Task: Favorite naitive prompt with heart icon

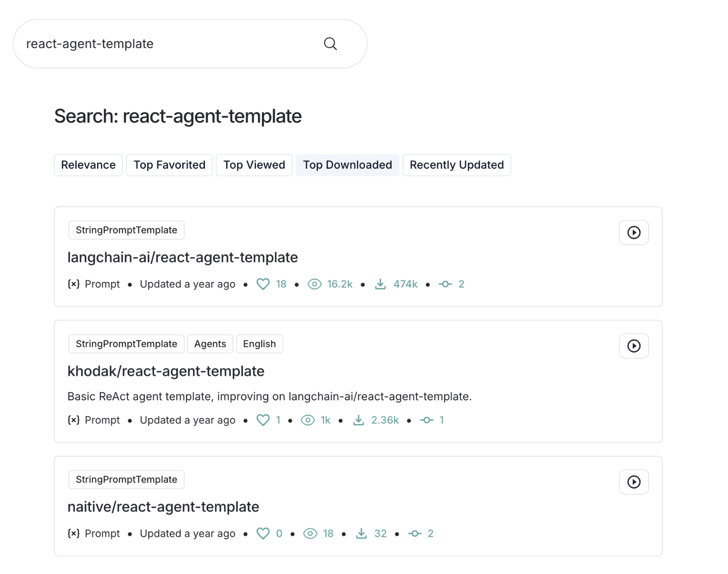Action: point(263,534)
